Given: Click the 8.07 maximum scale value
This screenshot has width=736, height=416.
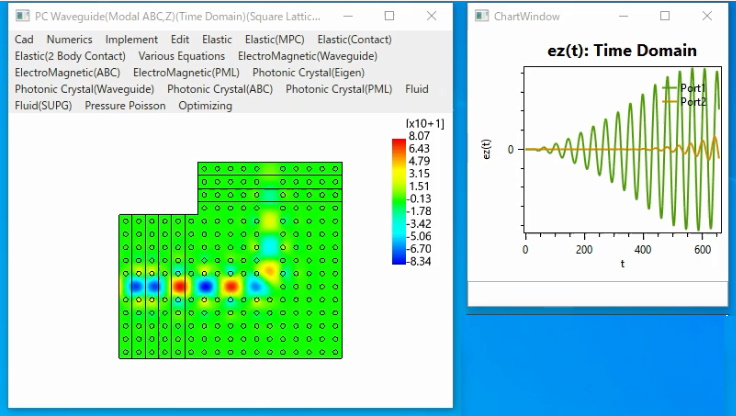Looking at the screenshot, I should tap(419, 136).
